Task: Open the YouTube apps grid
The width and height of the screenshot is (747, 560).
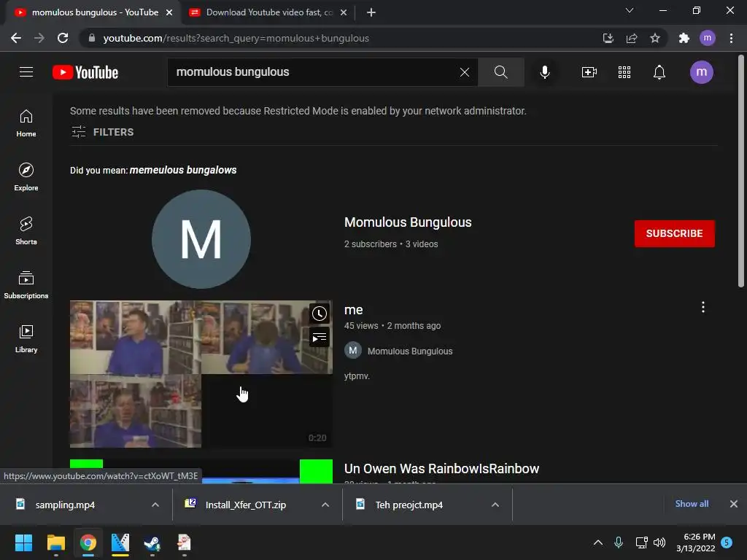Action: [624, 72]
